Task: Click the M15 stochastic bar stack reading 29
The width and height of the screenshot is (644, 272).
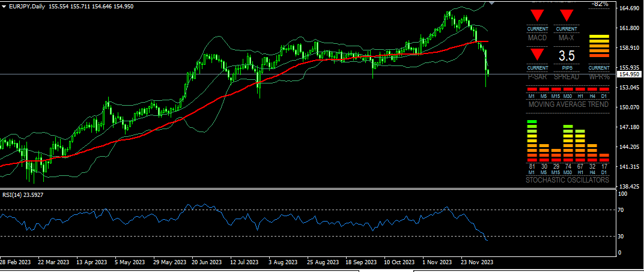Action: point(556,155)
